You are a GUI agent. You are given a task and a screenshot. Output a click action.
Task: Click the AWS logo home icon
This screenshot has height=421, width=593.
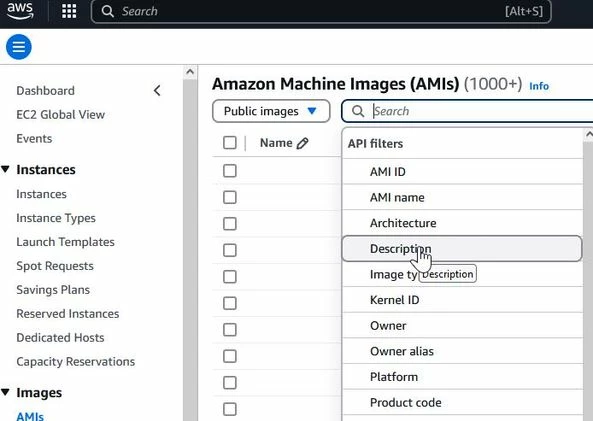[20, 11]
